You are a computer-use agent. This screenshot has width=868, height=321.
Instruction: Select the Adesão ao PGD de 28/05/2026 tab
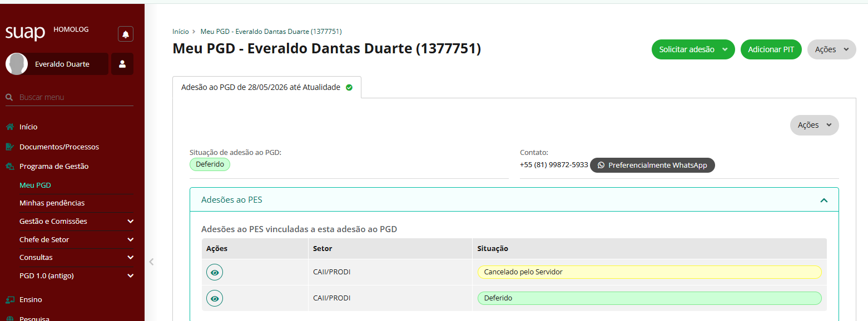coord(267,87)
